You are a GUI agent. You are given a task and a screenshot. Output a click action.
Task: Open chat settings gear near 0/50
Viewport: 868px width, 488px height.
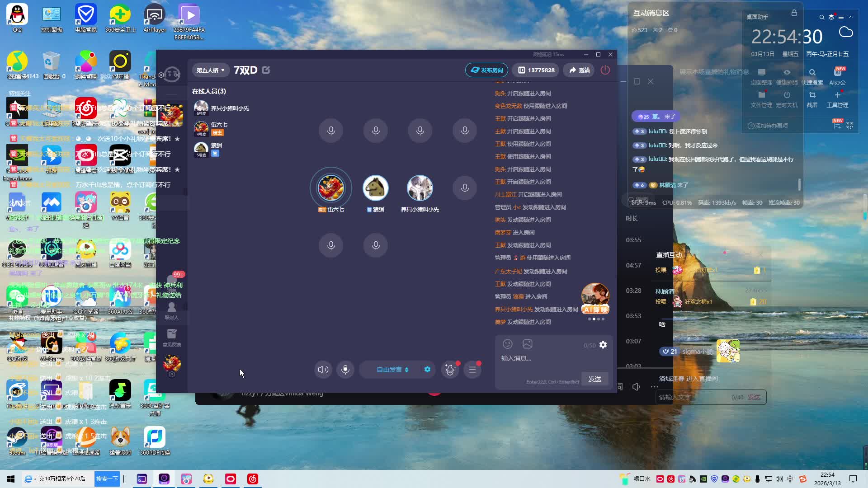coord(603,345)
